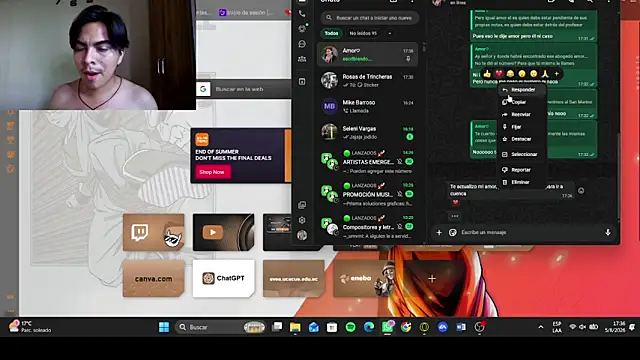
Task: Open the ChatGPT shortcut tile
Action: point(224,278)
